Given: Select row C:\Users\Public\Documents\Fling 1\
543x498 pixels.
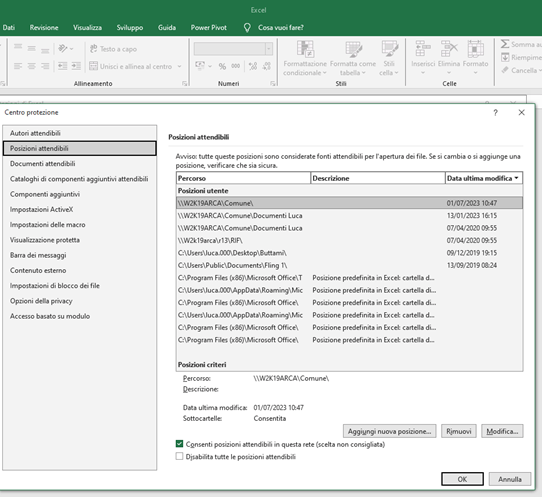Looking at the screenshot, I should click(x=349, y=265).
